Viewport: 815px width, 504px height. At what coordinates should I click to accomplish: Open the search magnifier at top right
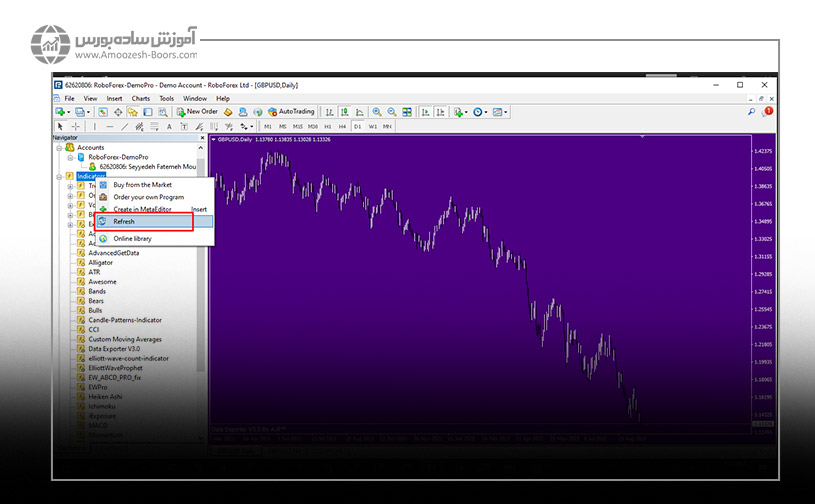click(x=751, y=112)
